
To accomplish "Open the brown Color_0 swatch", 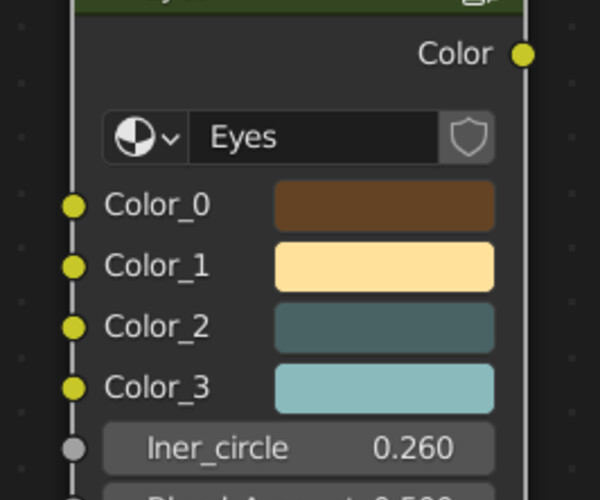I will coord(385,206).
